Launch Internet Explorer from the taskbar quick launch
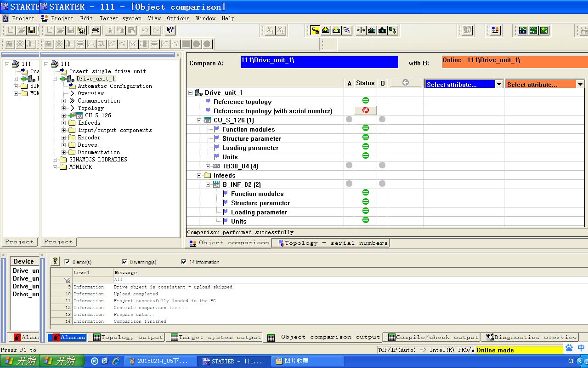Viewport: 588px width, 368px height. 116,361
